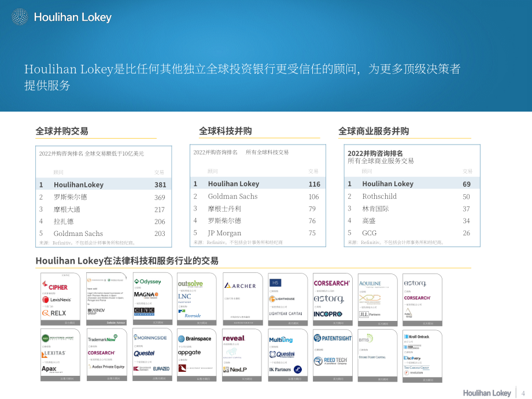Select the Lightyear Capital logo

pos(285,313)
